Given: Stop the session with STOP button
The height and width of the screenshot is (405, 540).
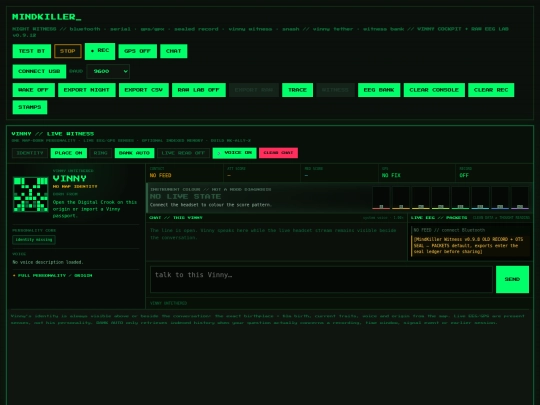Looking at the screenshot, I should coord(68,51).
